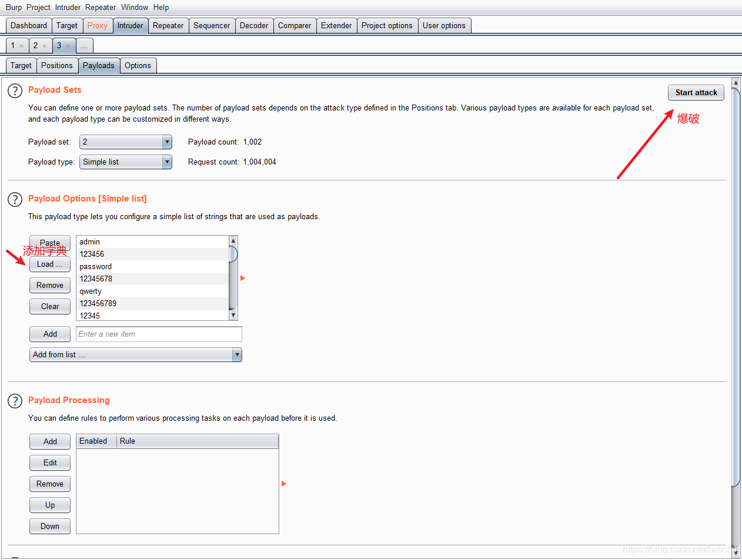Click Add next to new item field
Image resolution: width=742 pixels, height=560 pixels.
click(x=50, y=334)
